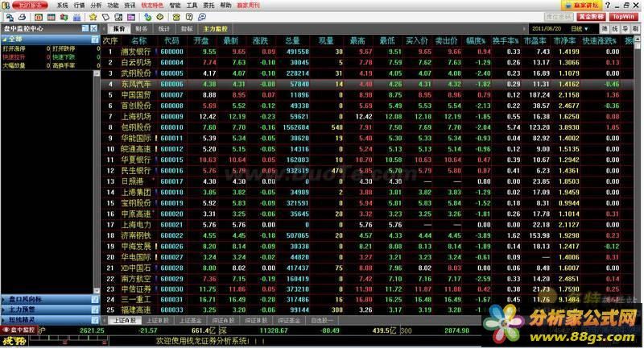Select the 自选股一 bottom tab
644x349 pixels.
pos(322,320)
